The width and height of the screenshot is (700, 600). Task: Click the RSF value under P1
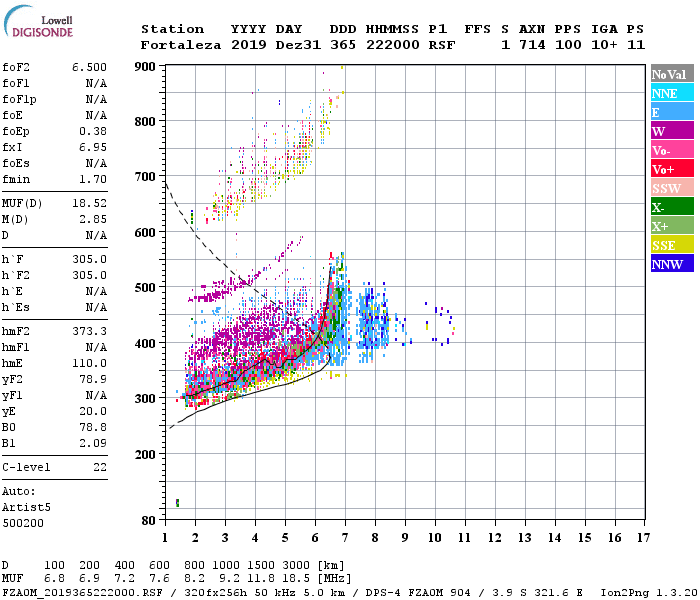[x=442, y=45]
